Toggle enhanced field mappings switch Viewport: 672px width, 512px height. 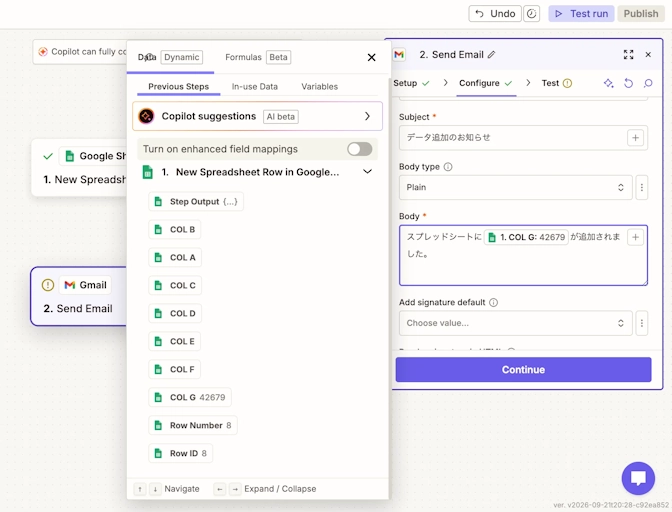[x=360, y=149]
